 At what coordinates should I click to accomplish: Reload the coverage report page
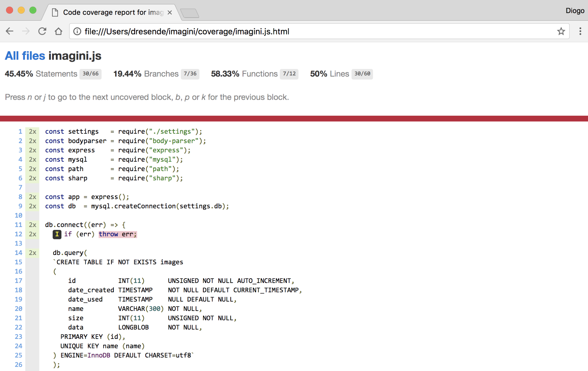tap(42, 31)
